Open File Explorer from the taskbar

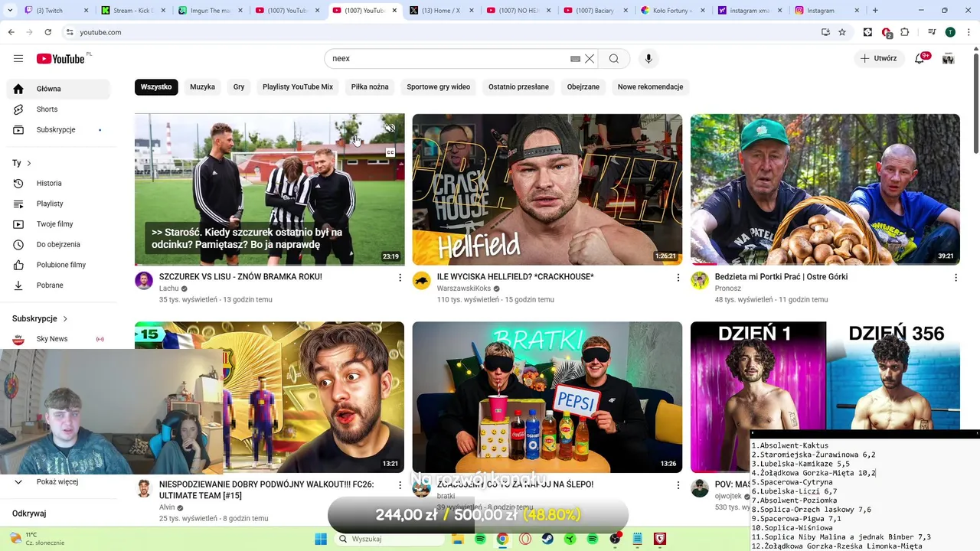pos(458,539)
